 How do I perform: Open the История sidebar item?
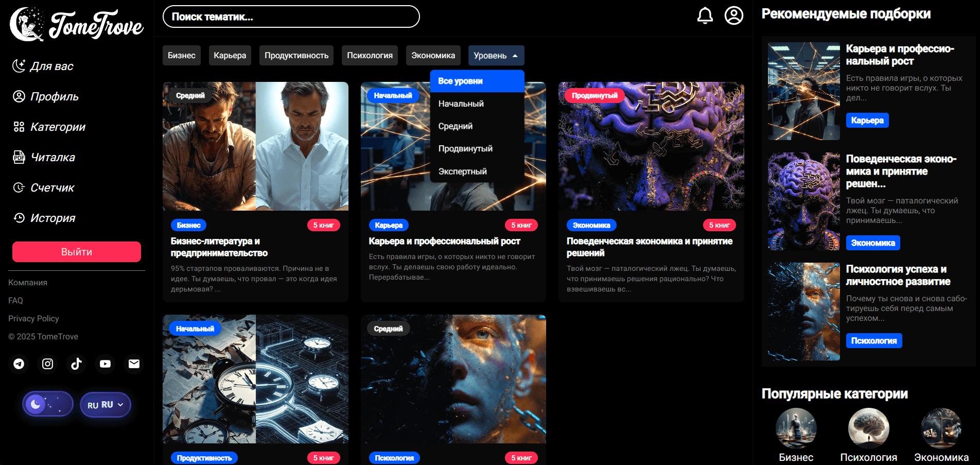coord(52,218)
